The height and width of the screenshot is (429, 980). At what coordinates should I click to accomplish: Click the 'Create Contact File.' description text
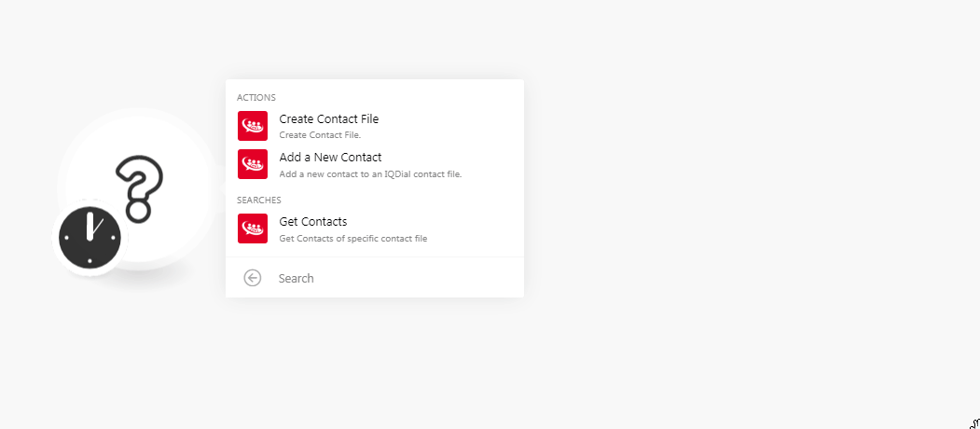tap(320, 135)
